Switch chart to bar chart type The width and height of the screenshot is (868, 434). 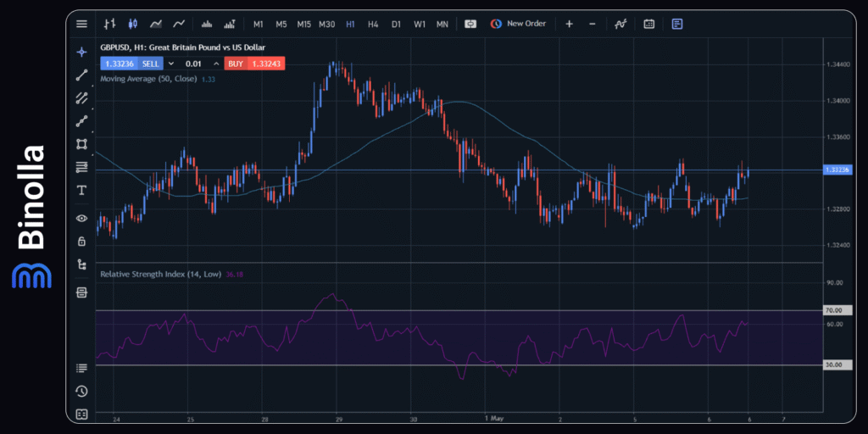110,24
